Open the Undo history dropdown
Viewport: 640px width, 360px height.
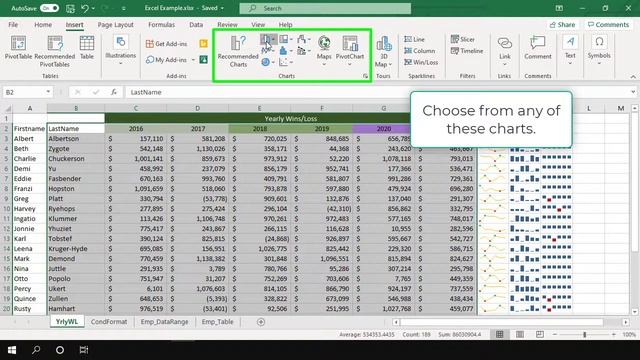click(93, 8)
